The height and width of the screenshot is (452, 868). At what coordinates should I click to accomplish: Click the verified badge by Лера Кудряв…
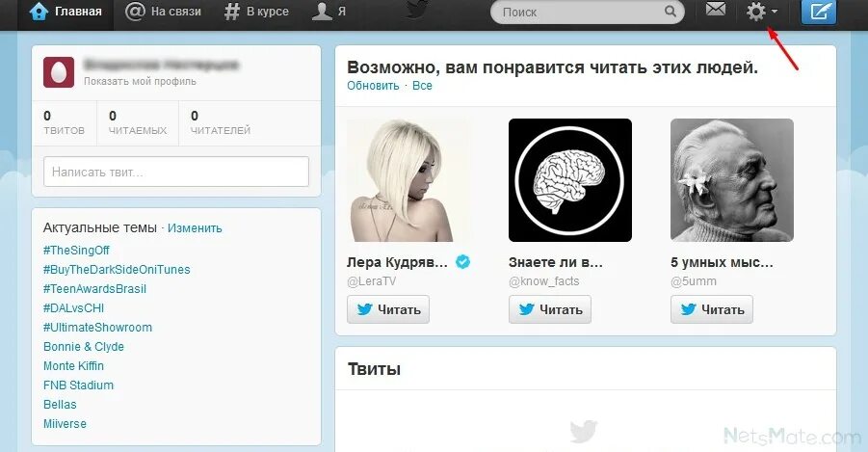pyautogui.click(x=462, y=262)
